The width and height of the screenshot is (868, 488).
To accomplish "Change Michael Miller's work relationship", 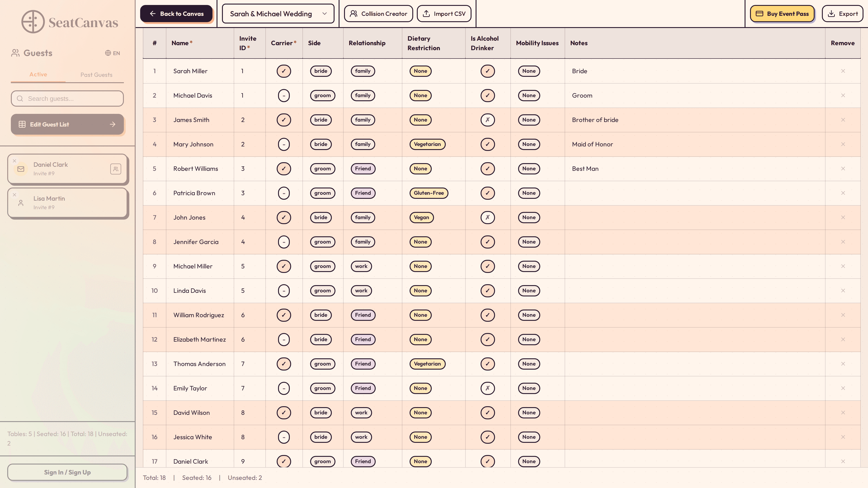I will (361, 266).
